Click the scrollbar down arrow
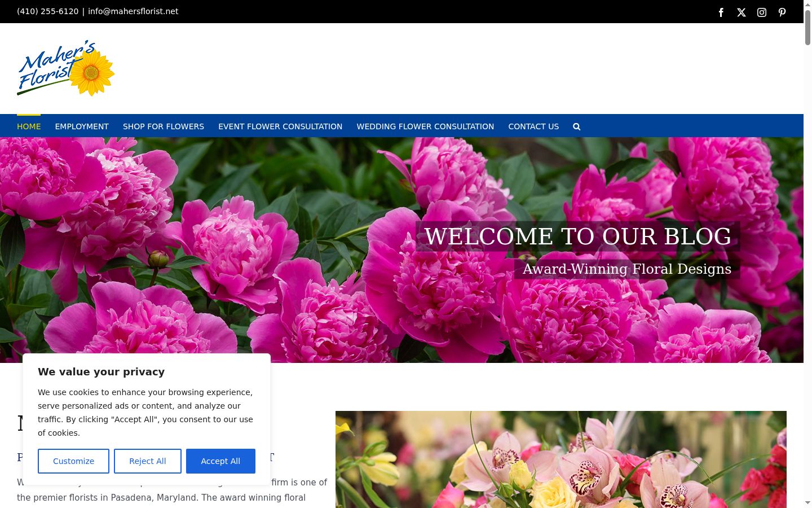The image size is (812, 508). point(807,502)
